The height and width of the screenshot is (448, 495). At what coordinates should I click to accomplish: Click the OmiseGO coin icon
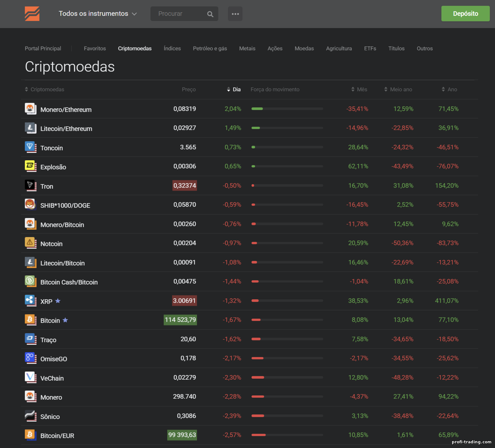[31, 358]
